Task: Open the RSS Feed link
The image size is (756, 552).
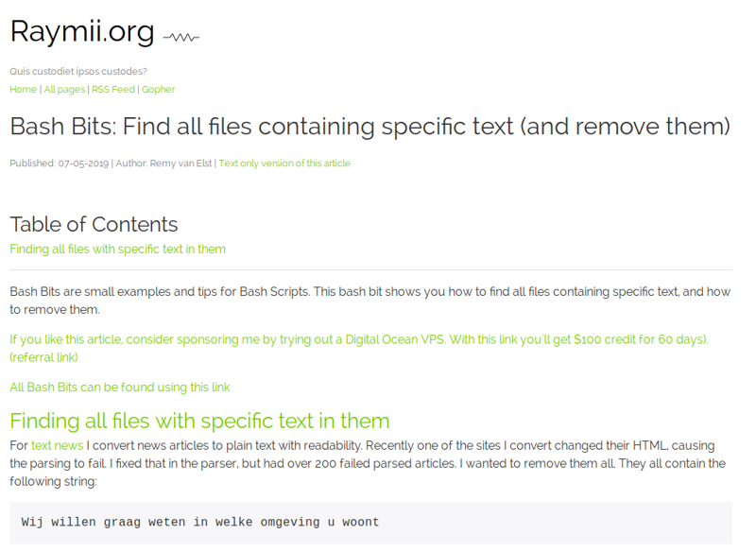Action: pos(113,89)
